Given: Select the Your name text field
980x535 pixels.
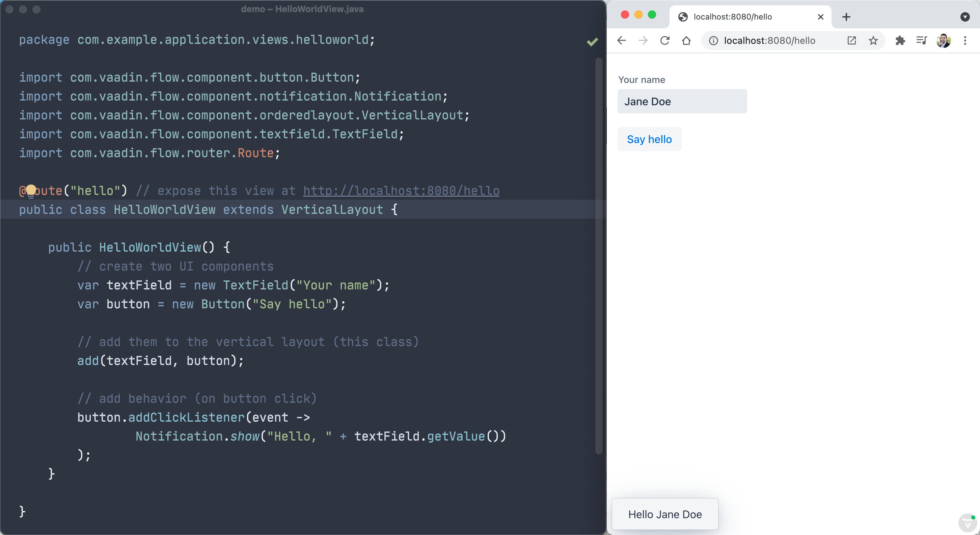Looking at the screenshot, I should click(682, 101).
